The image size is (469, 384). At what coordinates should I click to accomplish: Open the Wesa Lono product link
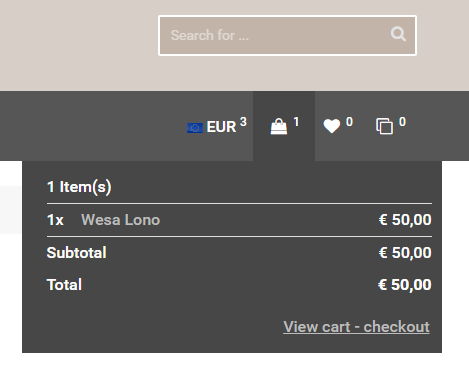(121, 220)
